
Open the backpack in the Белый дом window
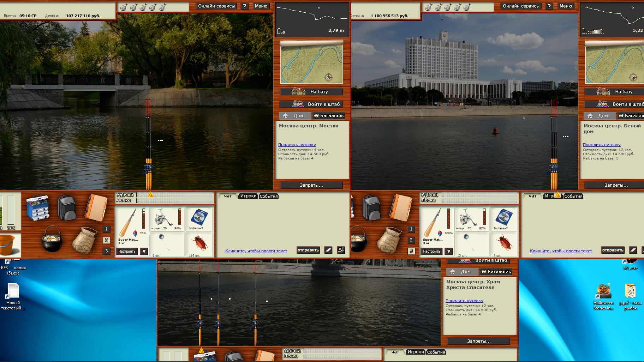click(x=371, y=207)
